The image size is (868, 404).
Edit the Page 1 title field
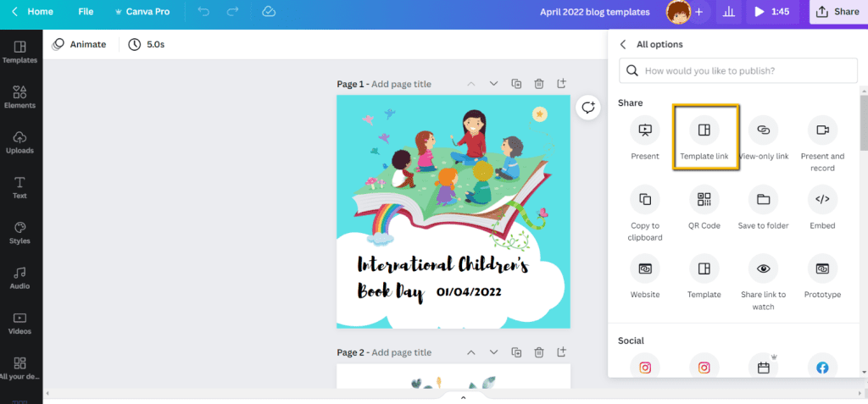pyautogui.click(x=401, y=84)
